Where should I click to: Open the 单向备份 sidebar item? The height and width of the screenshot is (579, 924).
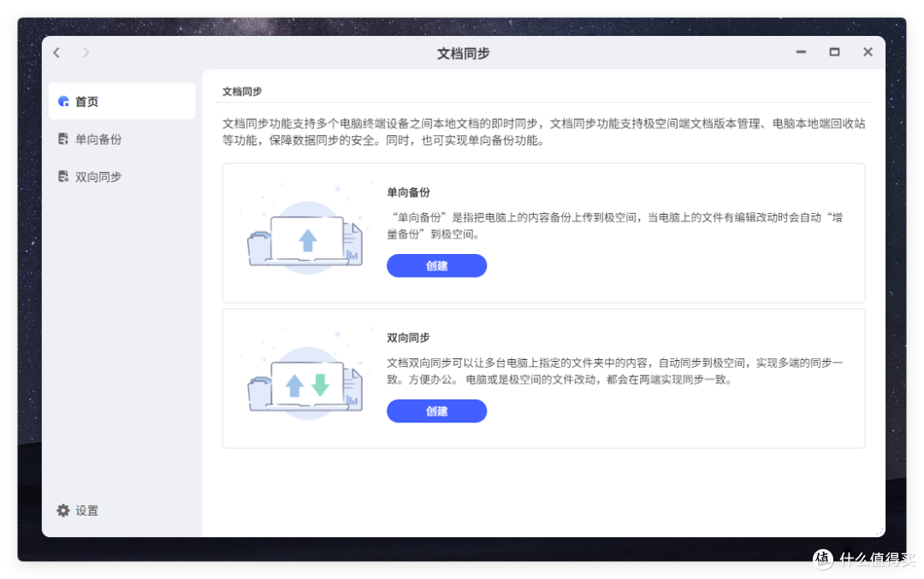122,139
